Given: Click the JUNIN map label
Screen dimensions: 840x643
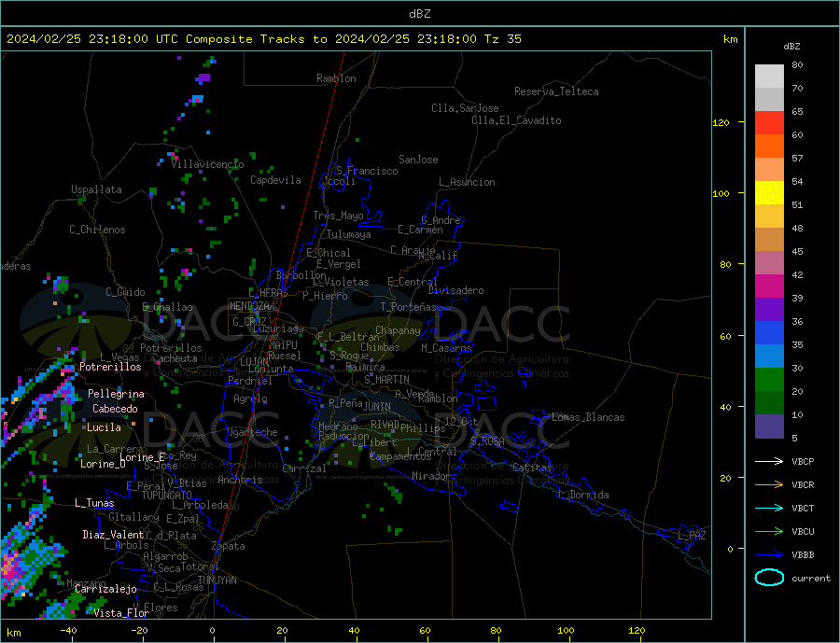Looking at the screenshot, I should tap(377, 407).
